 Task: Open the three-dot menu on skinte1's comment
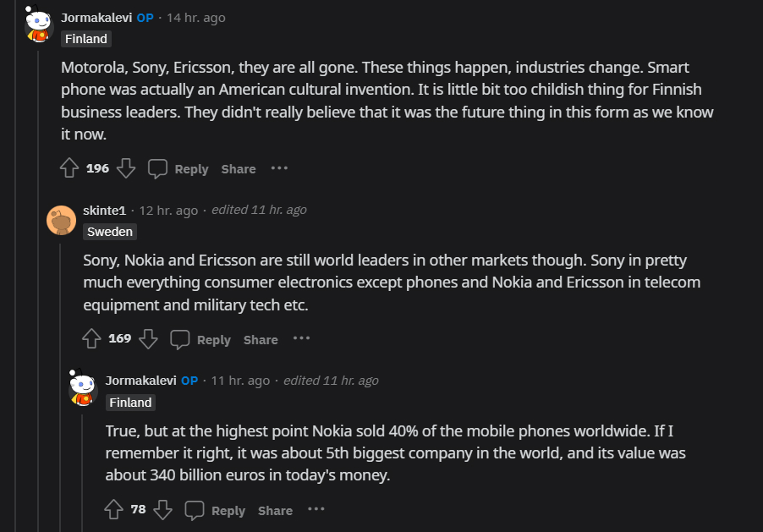[301, 339]
